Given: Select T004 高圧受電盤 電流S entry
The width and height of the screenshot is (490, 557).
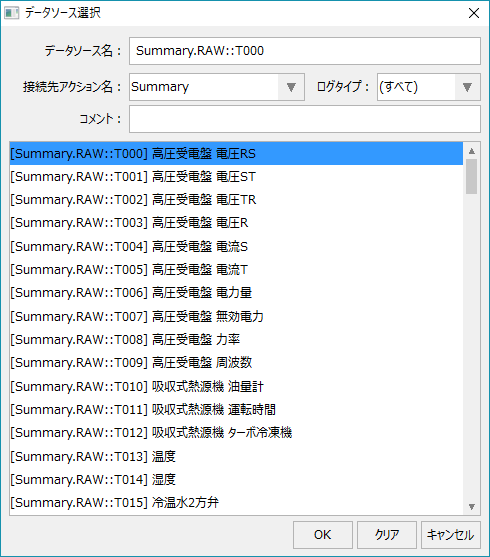Looking at the screenshot, I should (x=236, y=246).
